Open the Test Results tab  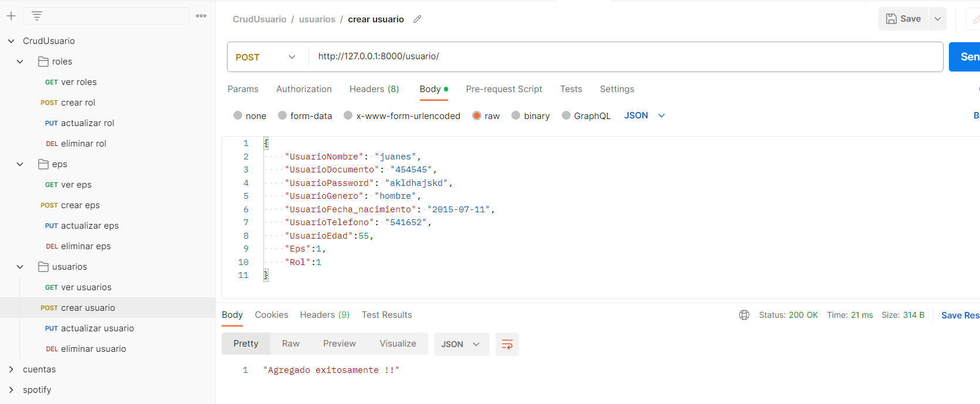[x=387, y=315]
